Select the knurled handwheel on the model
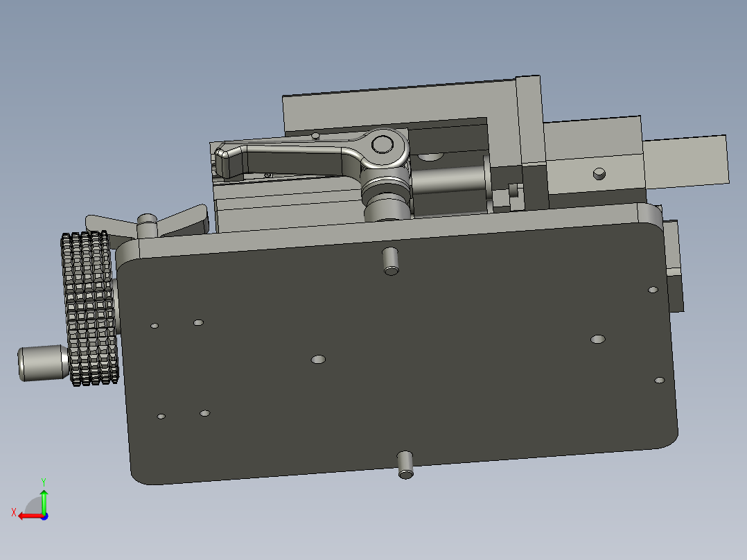This screenshot has width=747, height=560. pyautogui.click(x=89, y=308)
